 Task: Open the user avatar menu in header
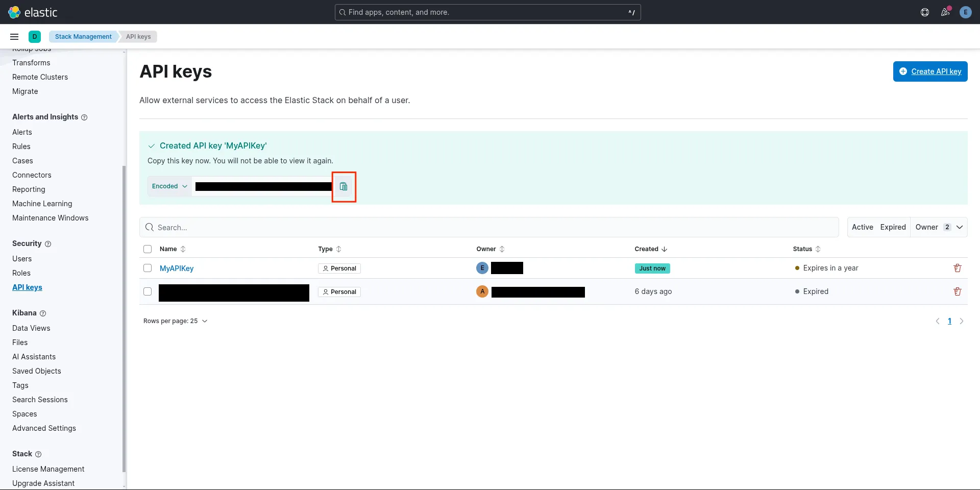click(965, 12)
